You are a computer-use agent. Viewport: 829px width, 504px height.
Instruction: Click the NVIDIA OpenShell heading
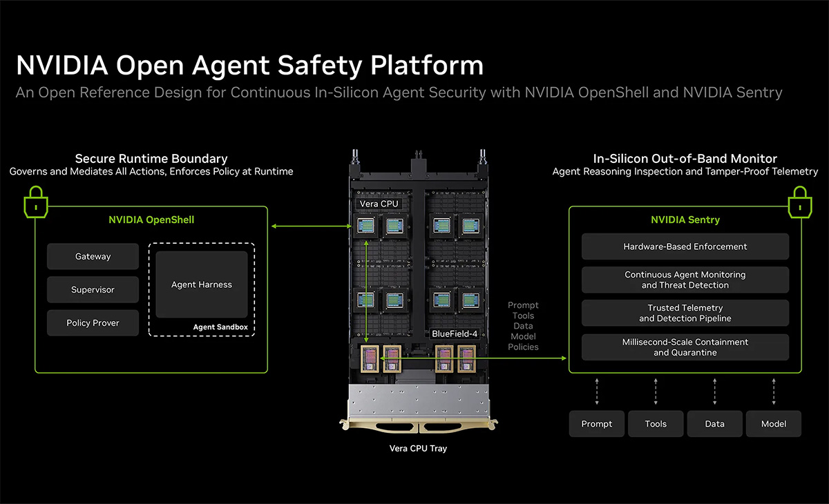click(x=151, y=220)
